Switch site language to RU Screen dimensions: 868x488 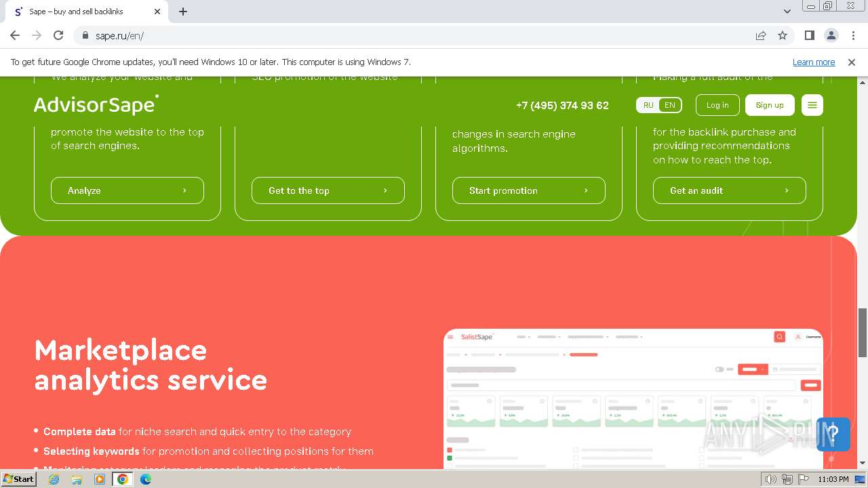tap(648, 105)
